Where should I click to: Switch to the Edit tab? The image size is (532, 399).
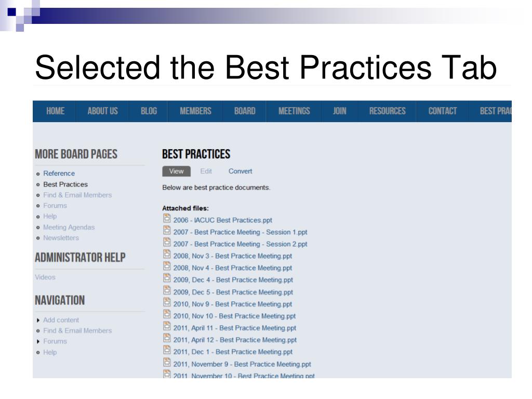coord(206,171)
